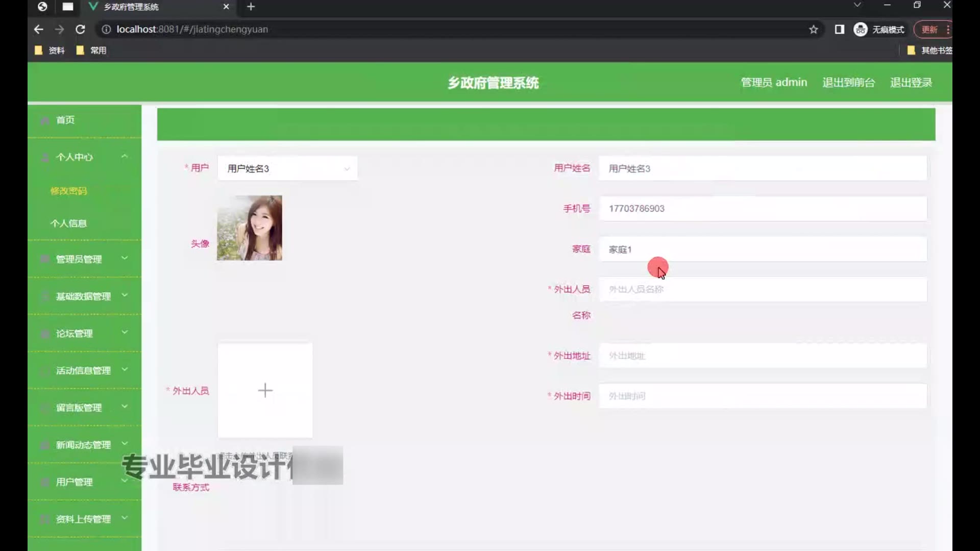Open new browser tab plus icon

[251, 7]
